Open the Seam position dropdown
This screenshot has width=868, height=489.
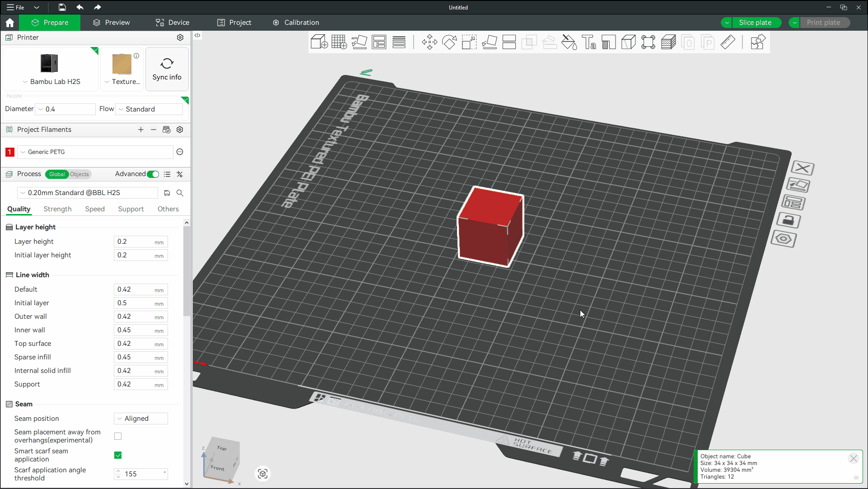141,419
